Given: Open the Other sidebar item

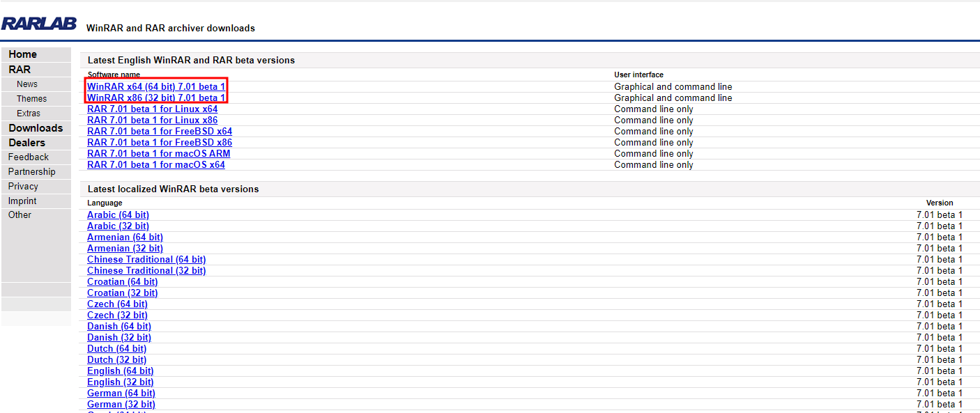Looking at the screenshot, I should (20, 215).
